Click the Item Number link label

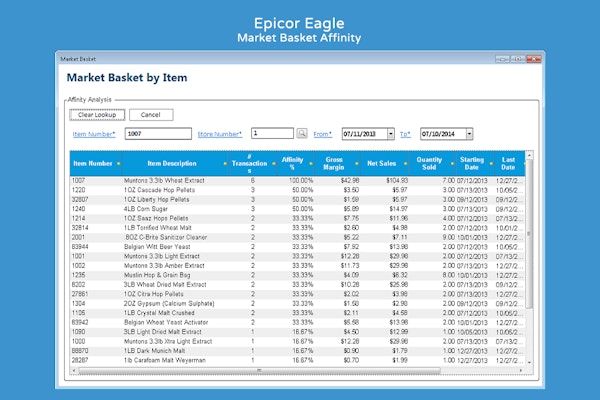point(94,133)
